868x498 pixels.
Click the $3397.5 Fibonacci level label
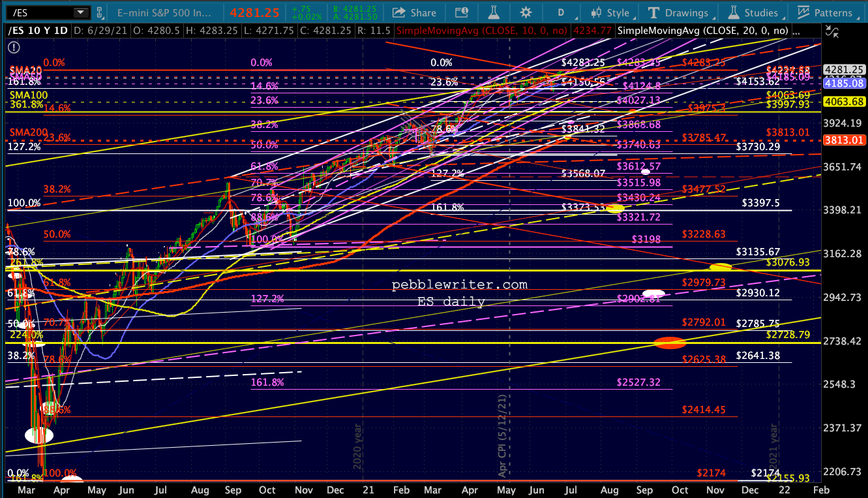760,203
